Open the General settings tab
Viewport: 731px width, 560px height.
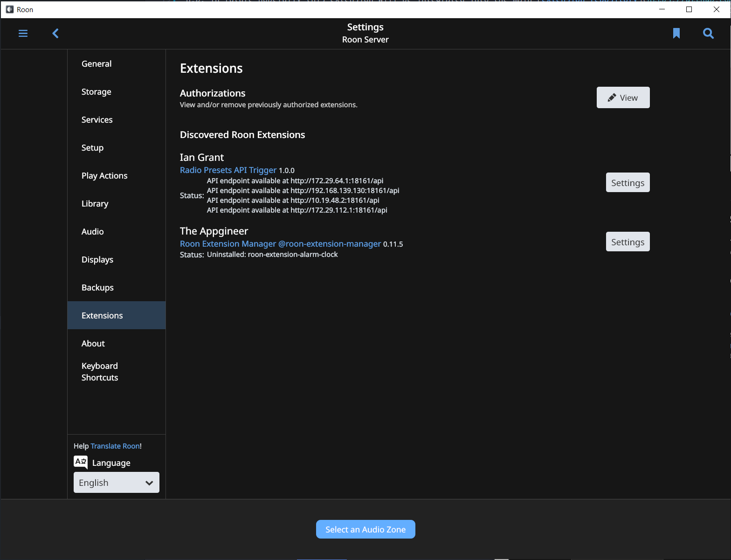pos(117,63)
